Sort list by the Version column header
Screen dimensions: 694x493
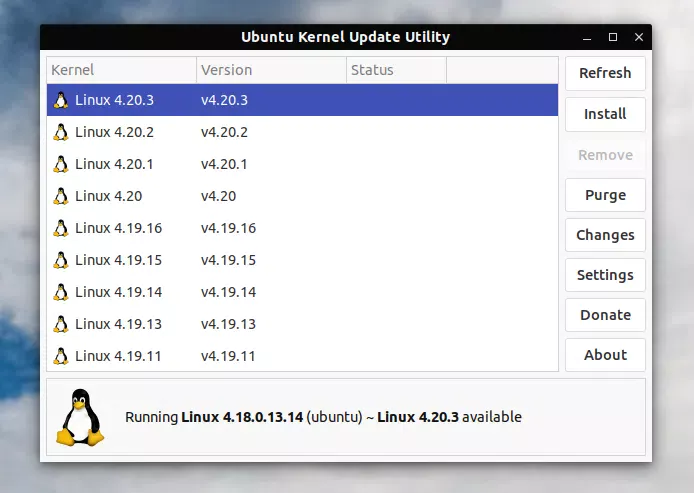[271, 70]
